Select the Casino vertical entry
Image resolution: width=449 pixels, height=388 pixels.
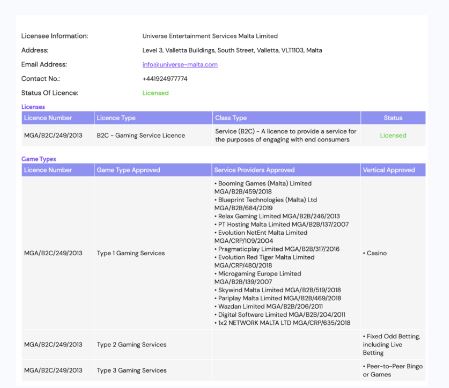coord(375,253)
